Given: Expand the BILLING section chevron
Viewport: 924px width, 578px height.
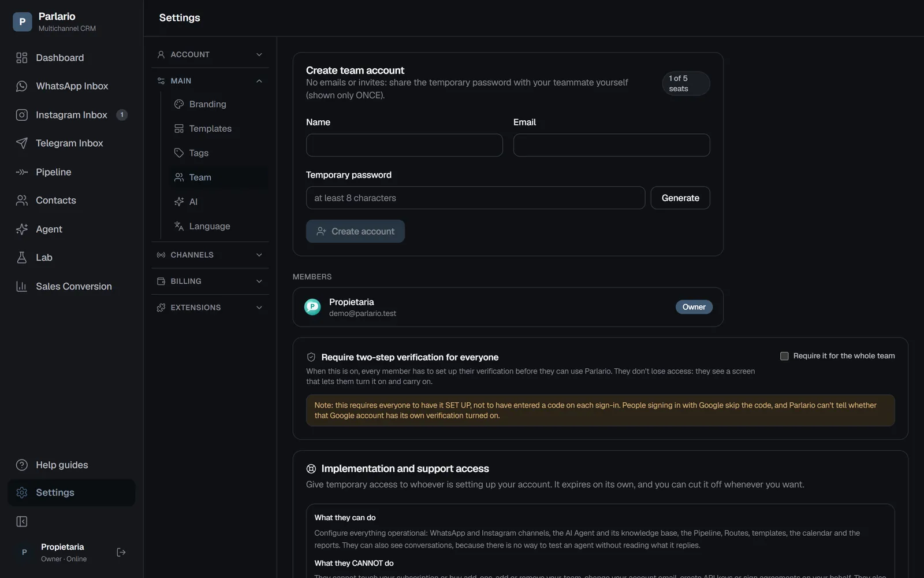Looking at the screenshot, I should pos(259,281).
